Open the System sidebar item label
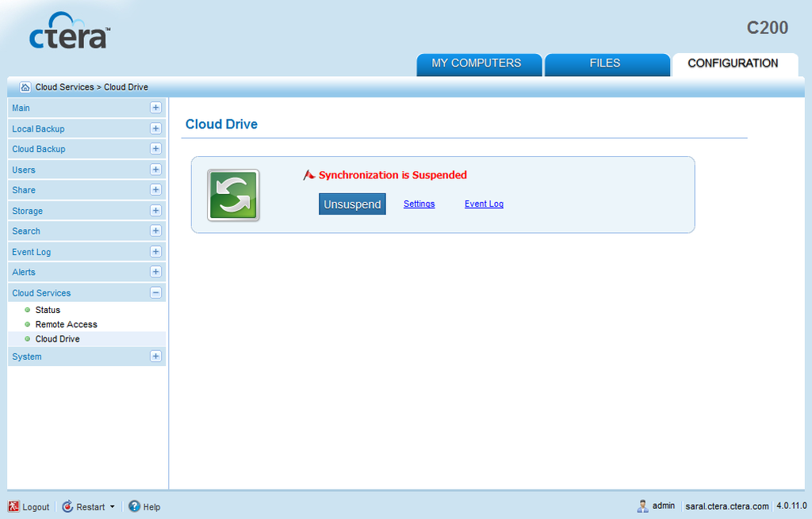The width and height of the screenshot is (812, 519). [27, 357]
